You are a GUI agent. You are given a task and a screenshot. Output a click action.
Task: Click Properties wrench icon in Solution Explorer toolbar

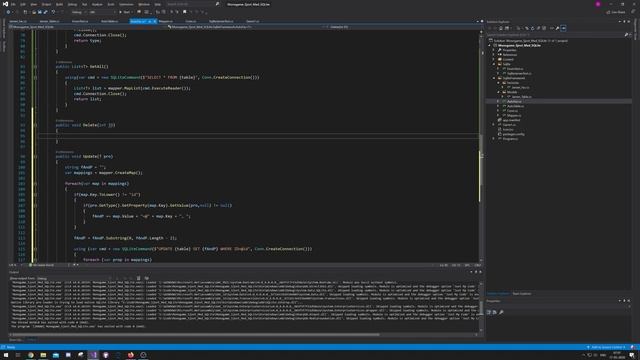[557, 28]
